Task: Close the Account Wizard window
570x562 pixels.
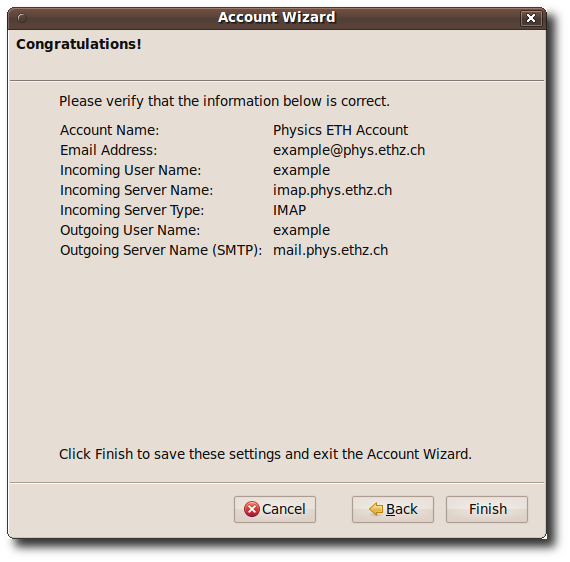Action: click(531, 18)
